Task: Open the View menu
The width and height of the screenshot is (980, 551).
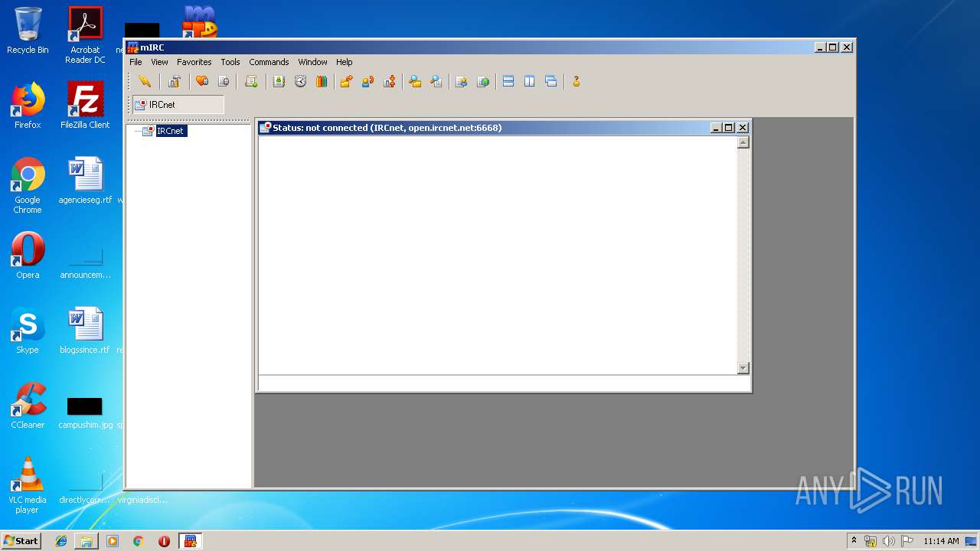Action: point(159,62)
